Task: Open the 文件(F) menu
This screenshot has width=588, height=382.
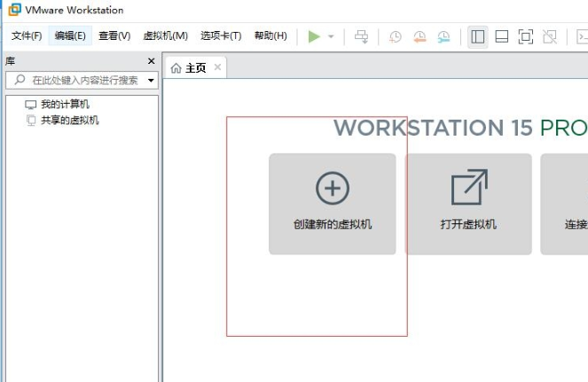Action: 27,36
